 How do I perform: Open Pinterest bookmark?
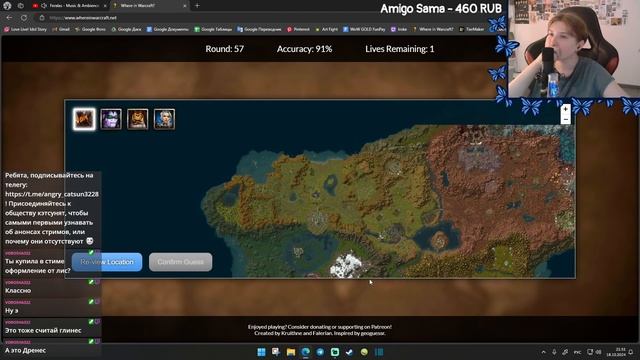pos(298,29)
